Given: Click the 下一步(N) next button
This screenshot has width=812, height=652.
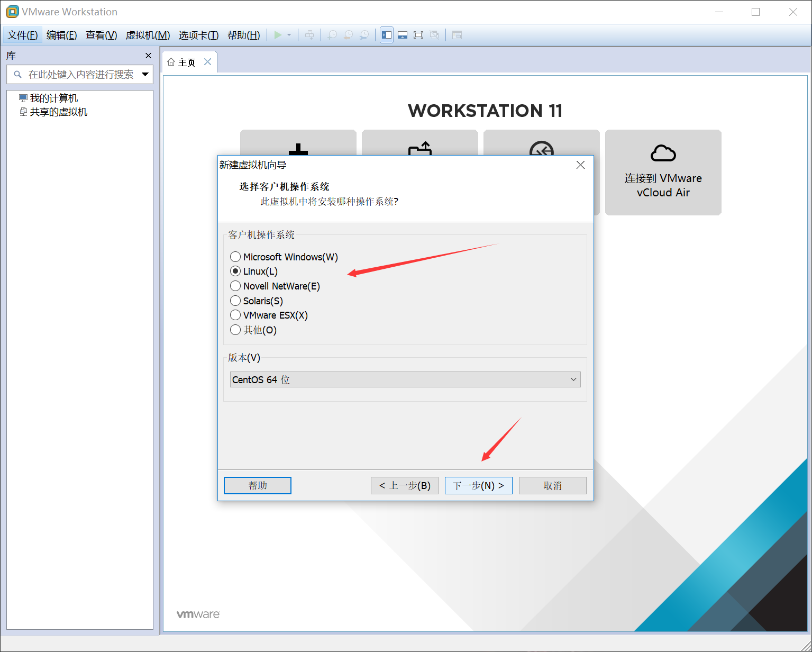Looking at the screenshot, I should point(479,485).
